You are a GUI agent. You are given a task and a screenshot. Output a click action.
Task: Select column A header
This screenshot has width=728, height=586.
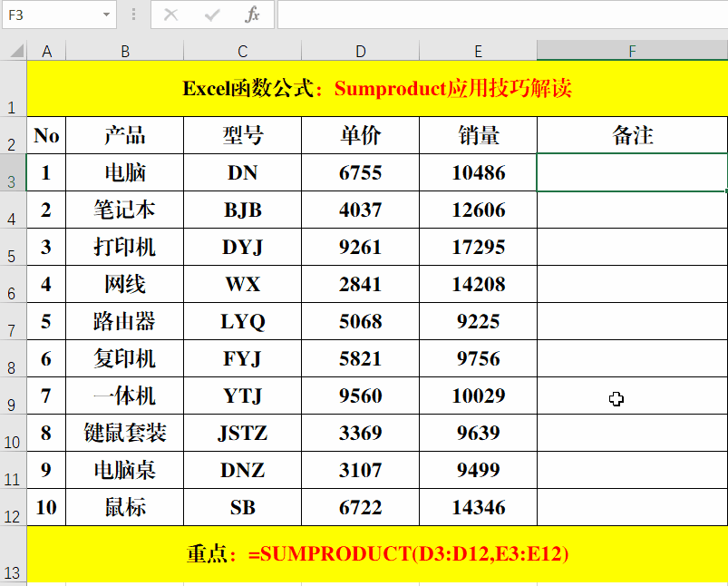(x=46, y=51)
